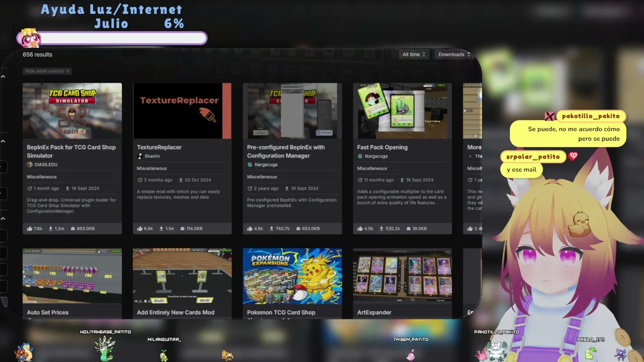This screenshot has width=644, height=362.
Task: Click the 'A simple mod with which' description
Action: coord(179,194)
